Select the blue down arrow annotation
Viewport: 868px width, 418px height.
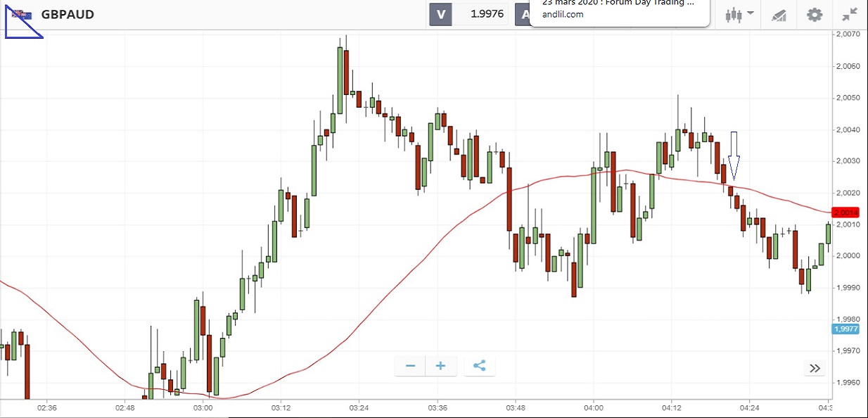tap(734, 155)
